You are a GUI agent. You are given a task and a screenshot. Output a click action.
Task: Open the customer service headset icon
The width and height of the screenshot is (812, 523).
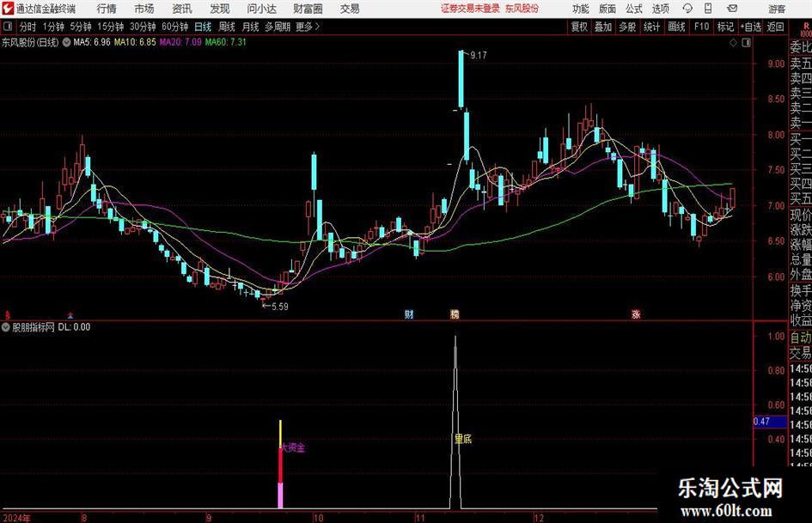coord(687,9)
